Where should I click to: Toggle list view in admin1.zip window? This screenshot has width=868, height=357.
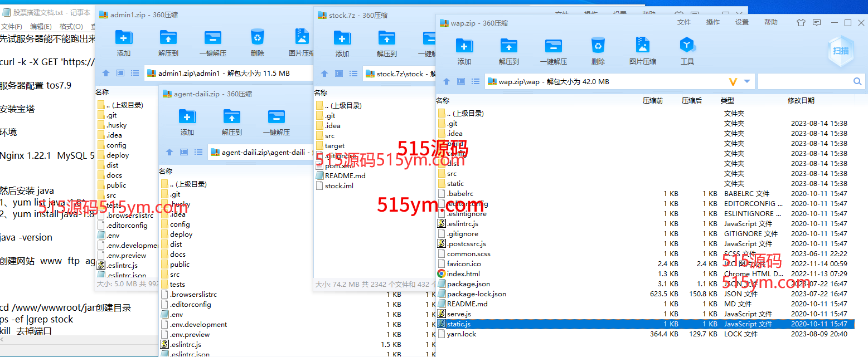[x=134, y=73]
